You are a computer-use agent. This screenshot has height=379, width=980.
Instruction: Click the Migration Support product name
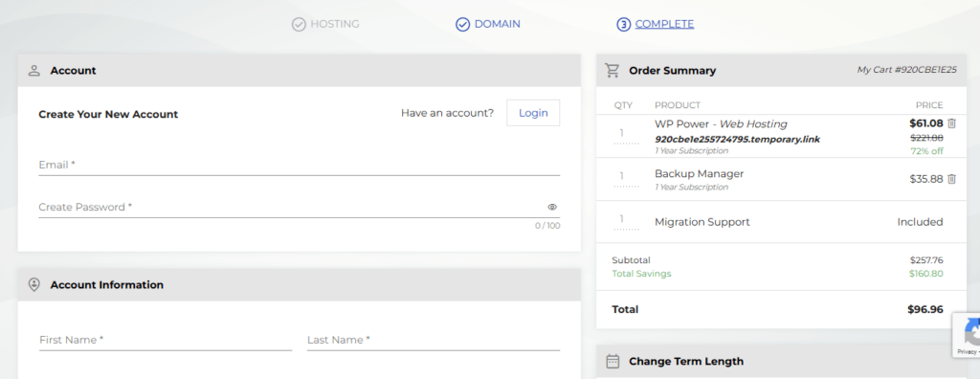(702, 222)
